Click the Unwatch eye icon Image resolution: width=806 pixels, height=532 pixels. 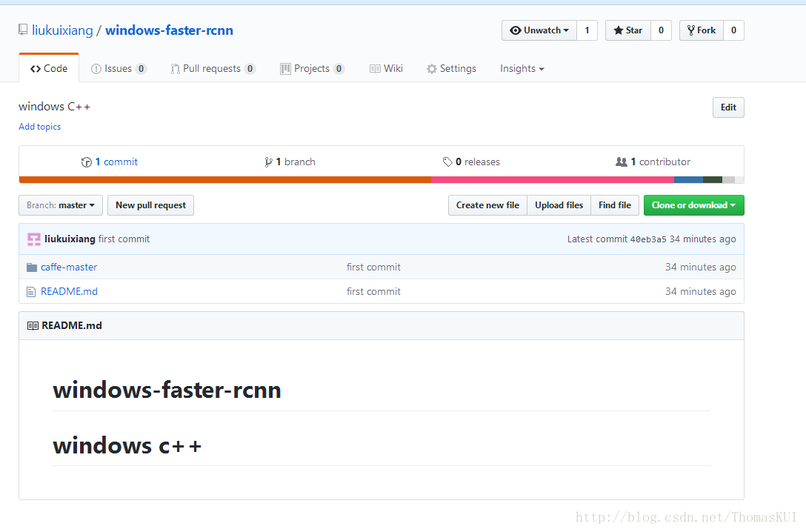click(x=516, y=30)
